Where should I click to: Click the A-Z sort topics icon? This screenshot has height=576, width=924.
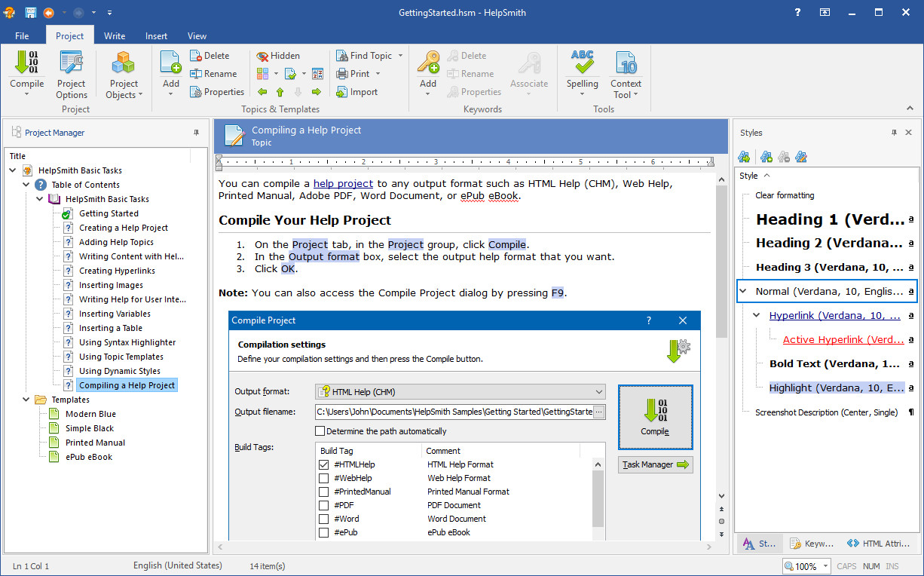317,74
